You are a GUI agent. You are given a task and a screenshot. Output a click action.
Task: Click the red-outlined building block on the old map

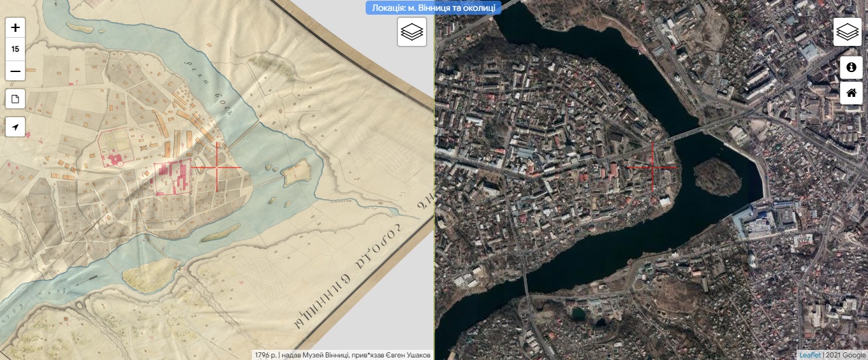point(172,176)
